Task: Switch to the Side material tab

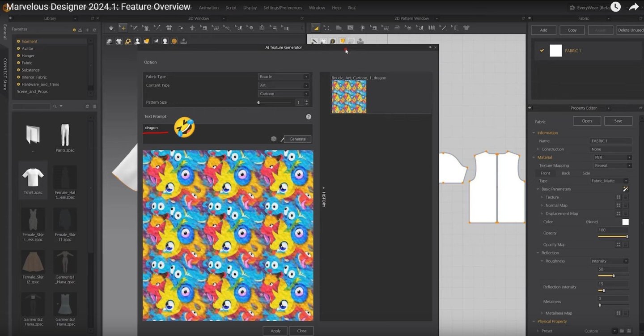Action: click(586, 173)
